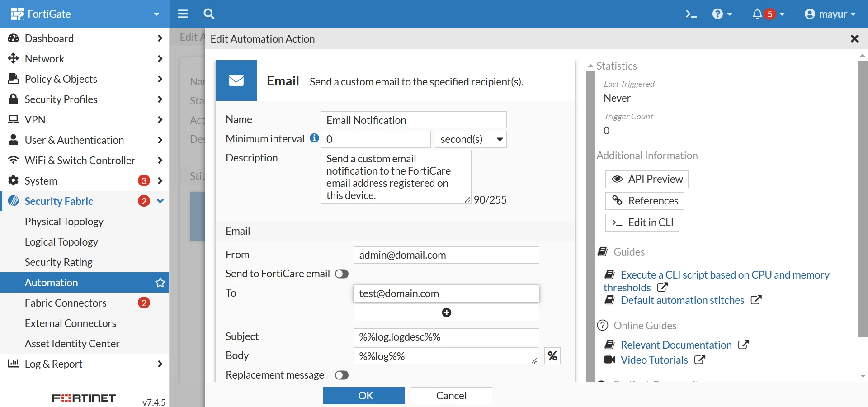Click the blue envelope Email icon
This screenshot has height=407, width=868.
pyautogui.click(x=236, y=81)
